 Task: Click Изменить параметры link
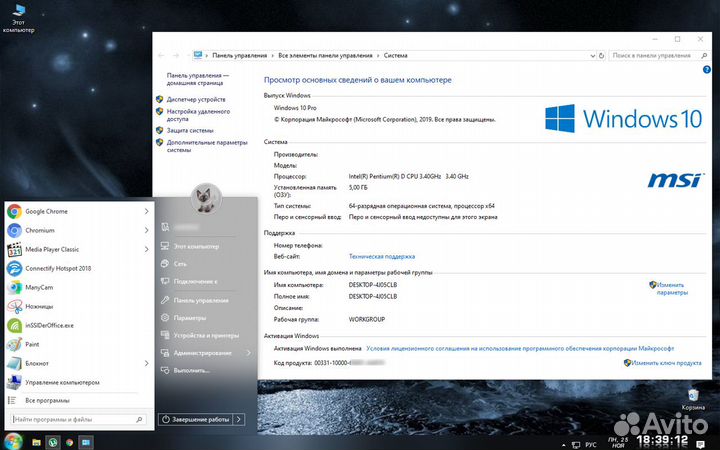click(672, 288)
